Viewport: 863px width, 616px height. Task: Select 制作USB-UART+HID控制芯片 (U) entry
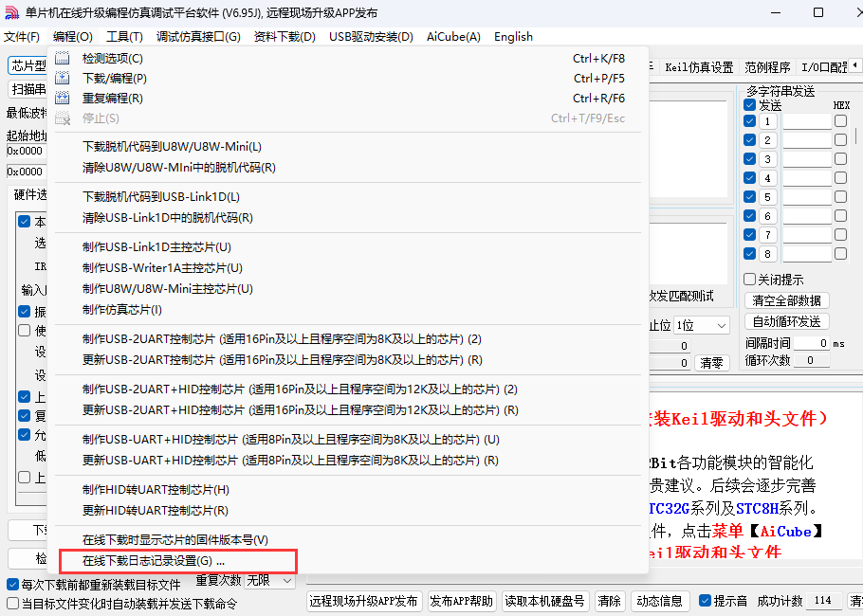pos(348,440)
